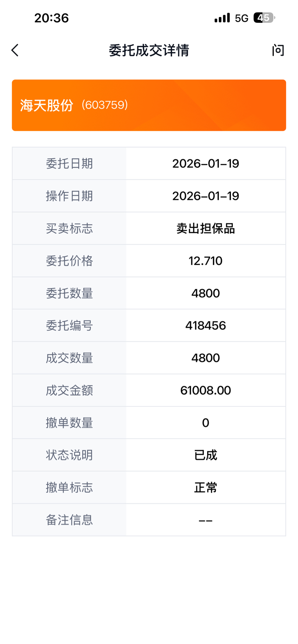Select the 操作日期 row
This screenshot has height=644, width=298.
pos(149,196)
